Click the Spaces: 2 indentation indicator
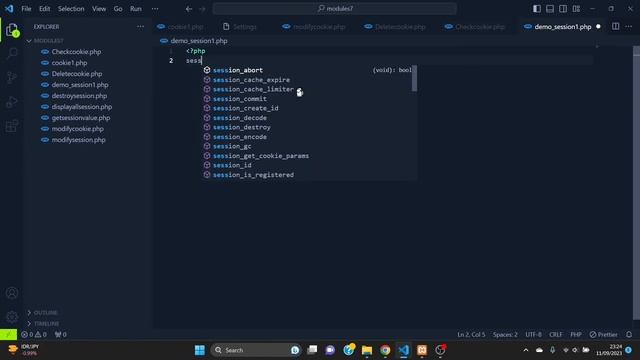 point(505,334)
